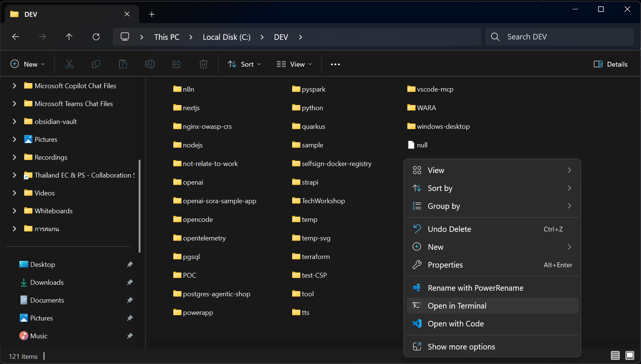
Task: Click the Cut scissors icon in toolbar
Action: tap(69, 64)
